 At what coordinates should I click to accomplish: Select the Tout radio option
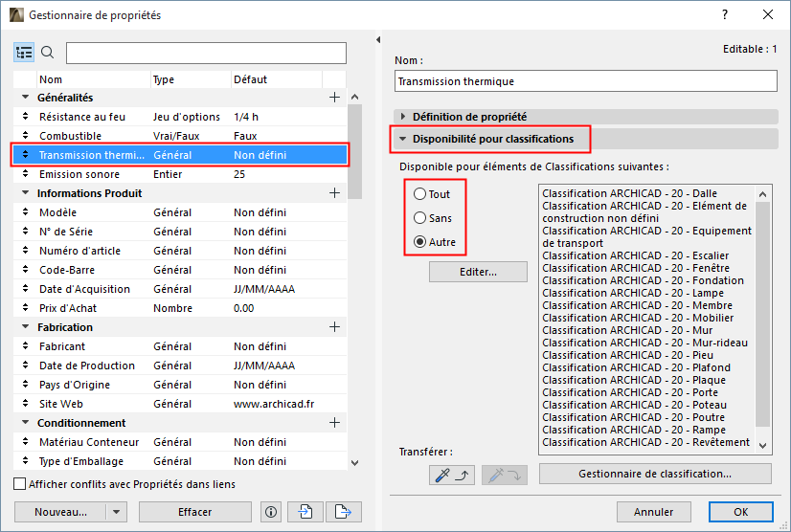[419, 194]
